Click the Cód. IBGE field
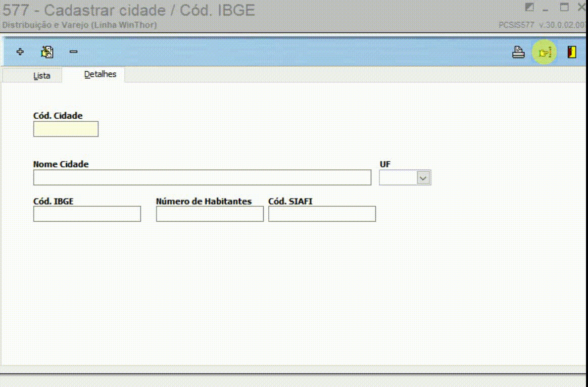Image resolution: width=588 pixels, height=387 pixels. (87, 214)
